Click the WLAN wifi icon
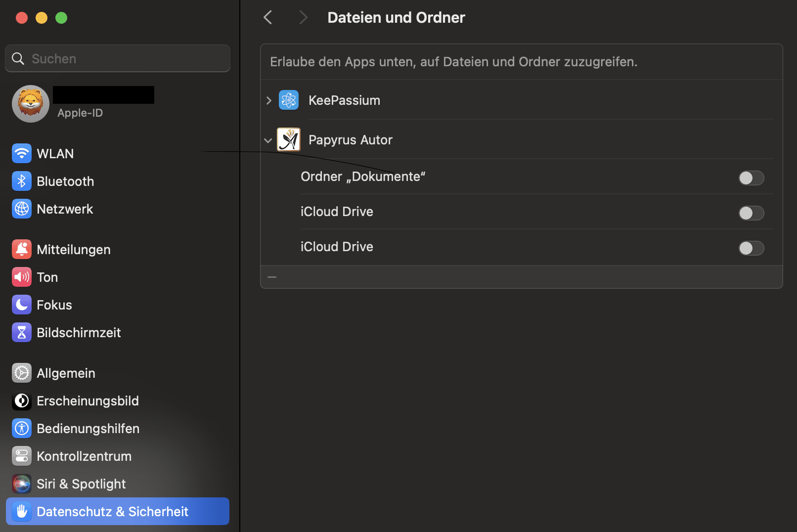This screenshot has width=797, height=532. click(21, 154)
